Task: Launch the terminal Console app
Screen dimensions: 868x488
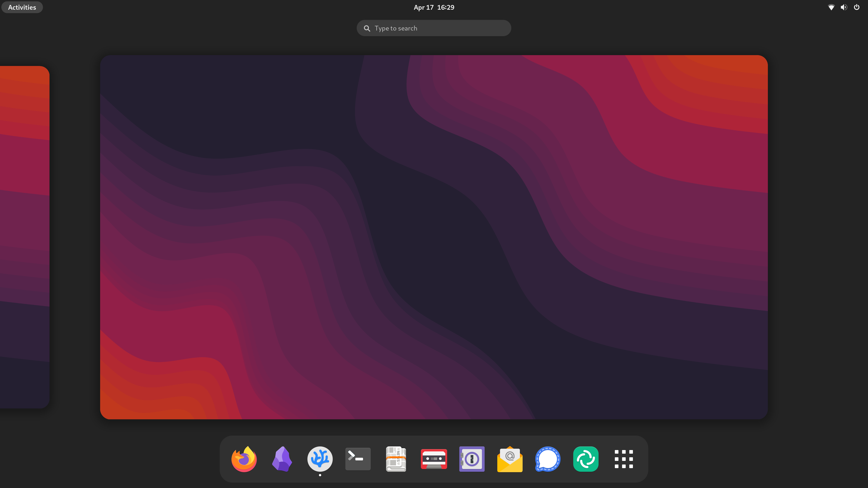Action: (x=358, y=459)
